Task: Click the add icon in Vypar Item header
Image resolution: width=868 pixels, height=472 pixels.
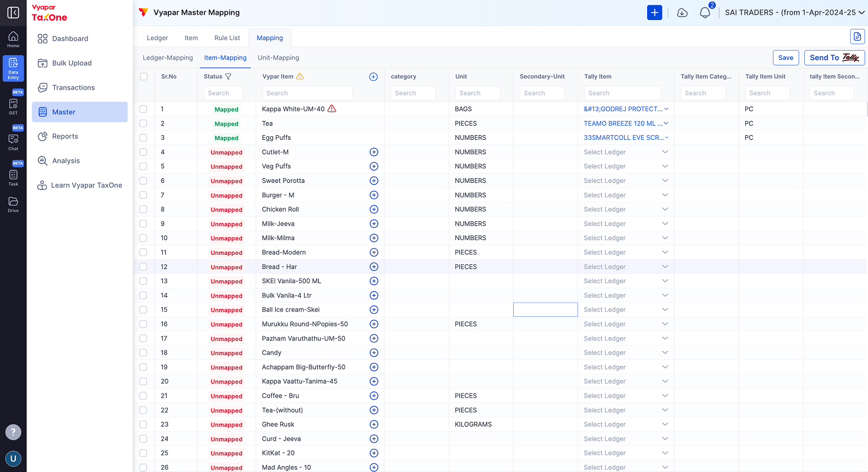Action: click(x=373, y=77)
